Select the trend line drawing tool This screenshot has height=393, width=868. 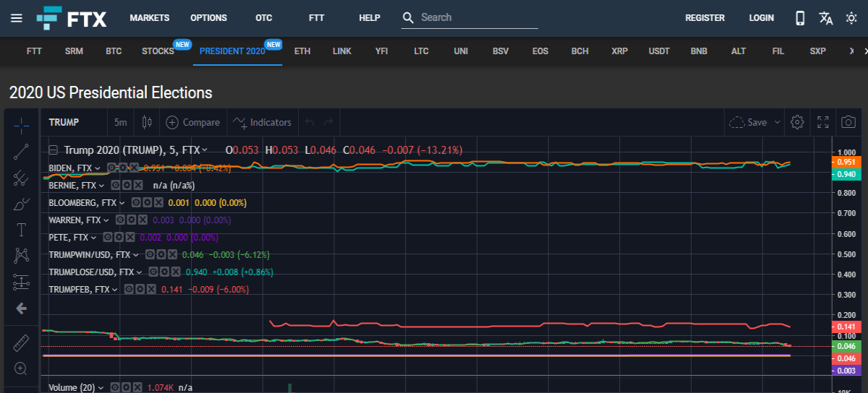coord(21,151)
